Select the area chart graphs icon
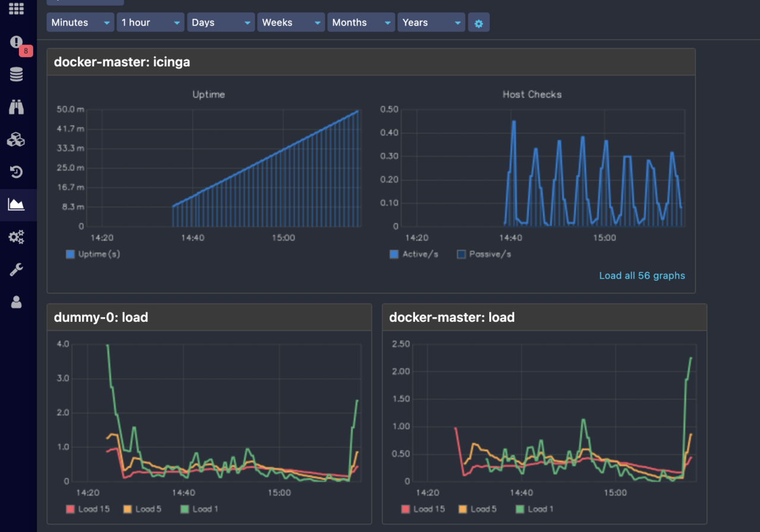Viewport: 760px width, 532px height. point(17,205)
